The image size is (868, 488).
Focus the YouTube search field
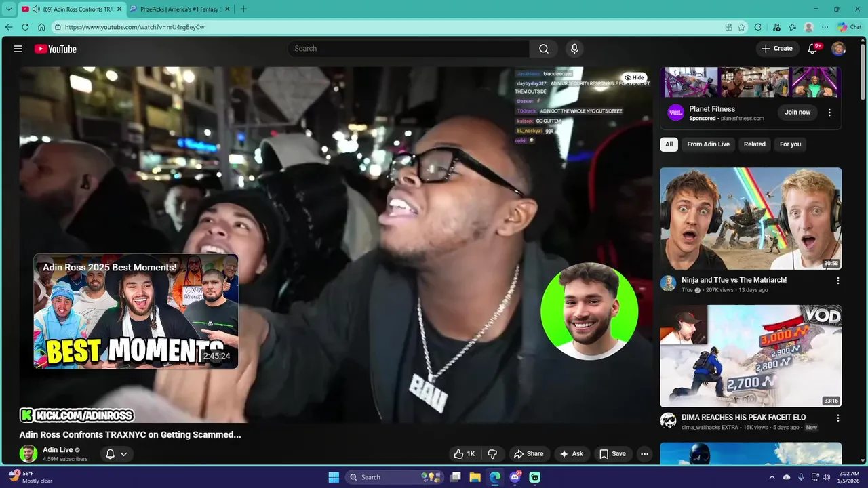pyautogui.click(x=409, y=49)
